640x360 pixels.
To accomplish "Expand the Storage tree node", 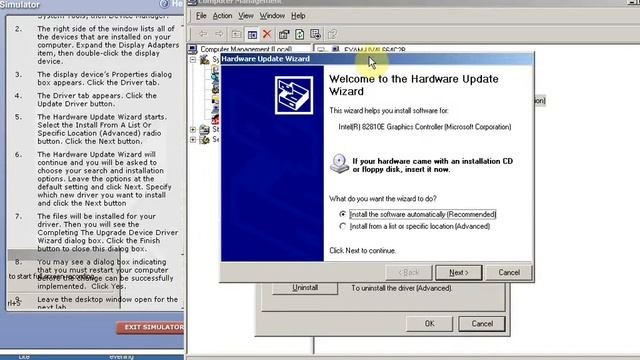I will click(193, 130).
